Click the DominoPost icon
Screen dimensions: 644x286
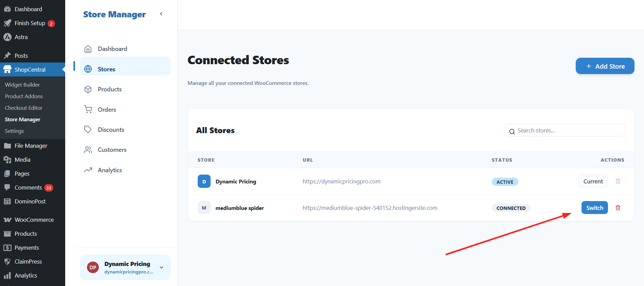pyautogui.click(x=7, y=201)
